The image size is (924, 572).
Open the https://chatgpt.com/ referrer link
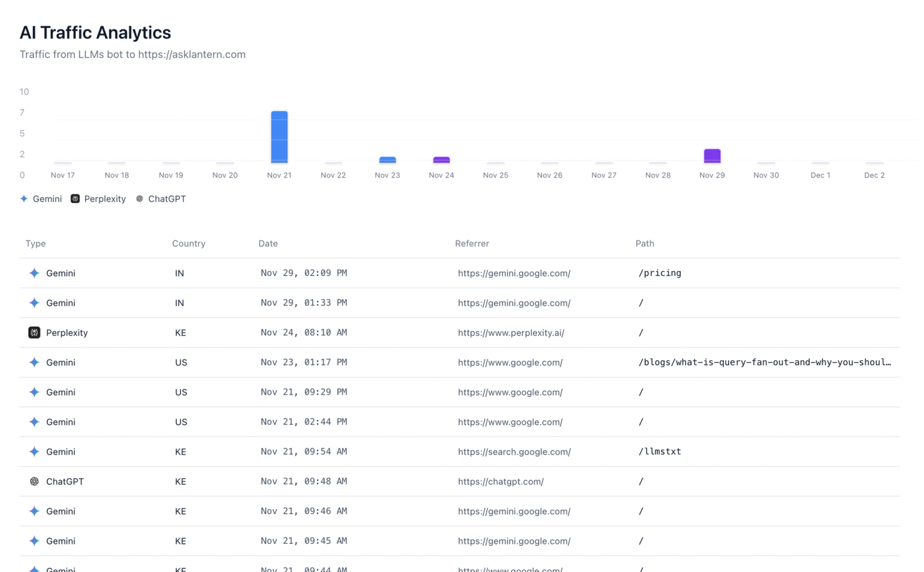(501, 481)
